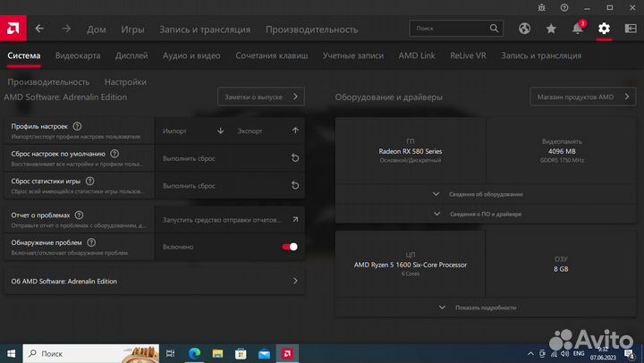644x363 pixels.
Task: Switch to the Видеокарта tab
Action: (78, 55)
